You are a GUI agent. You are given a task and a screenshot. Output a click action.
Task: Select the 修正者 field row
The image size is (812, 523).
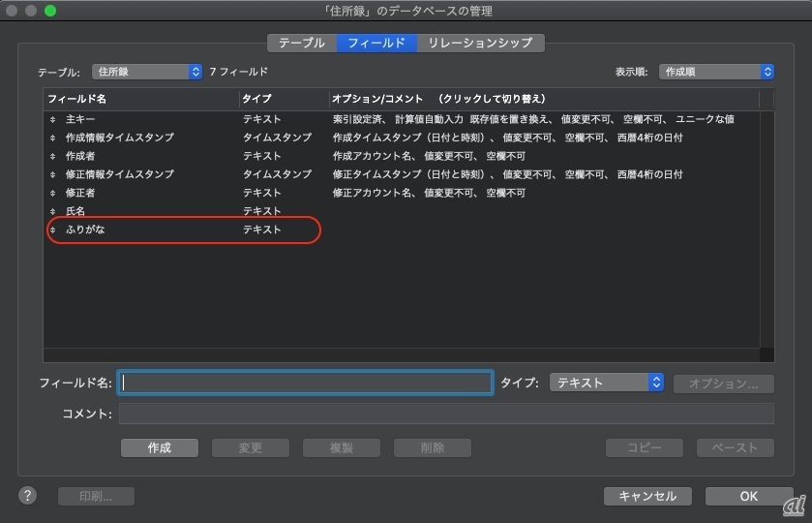(402, 193)
